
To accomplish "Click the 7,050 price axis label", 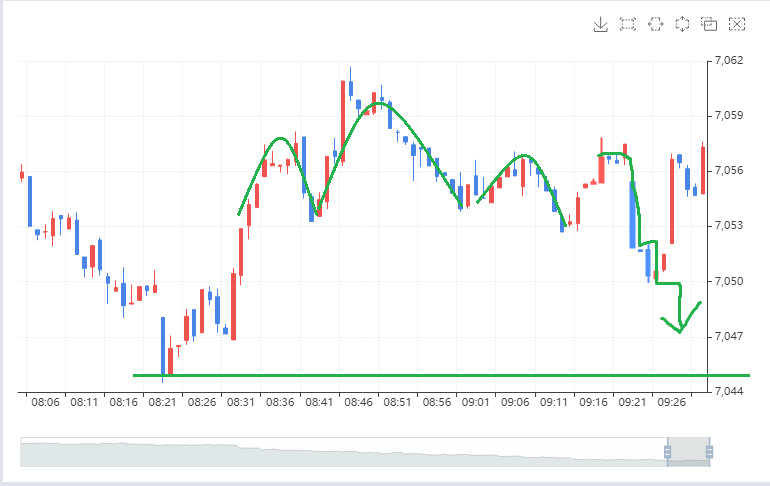I will [729, 281].
